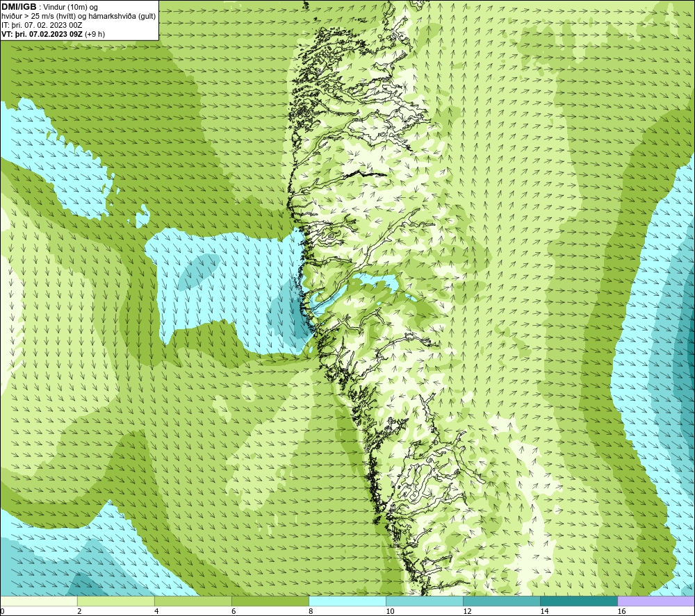695x616 pixels.
Task: Click the 10–12 m/s cyan legend swatch
Action: (424, 601)
